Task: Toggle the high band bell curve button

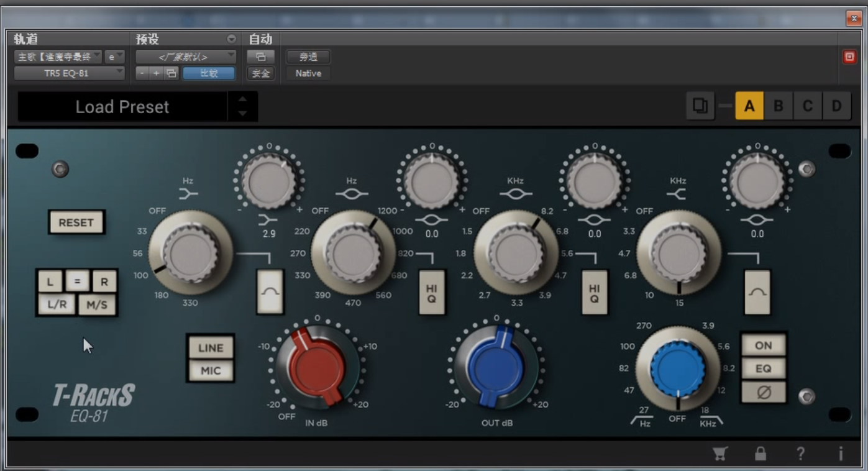Action: (757, 292)
